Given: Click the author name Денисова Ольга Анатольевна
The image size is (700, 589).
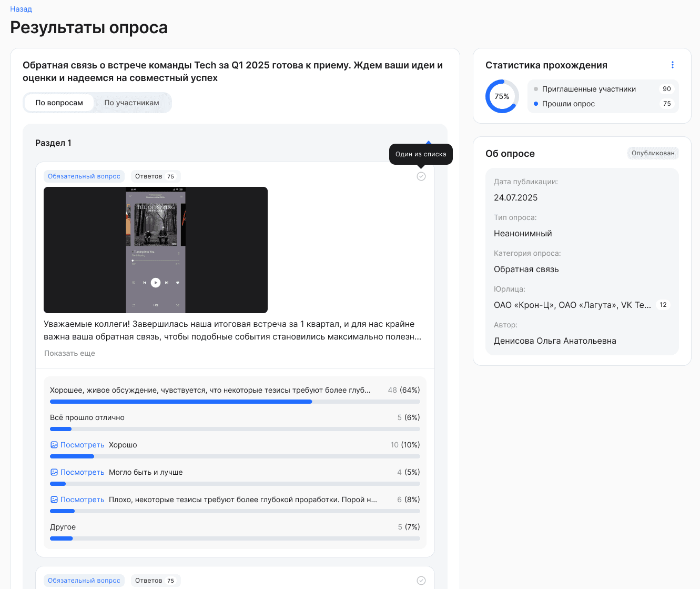Looking at the screenshot, I should 555,341.
